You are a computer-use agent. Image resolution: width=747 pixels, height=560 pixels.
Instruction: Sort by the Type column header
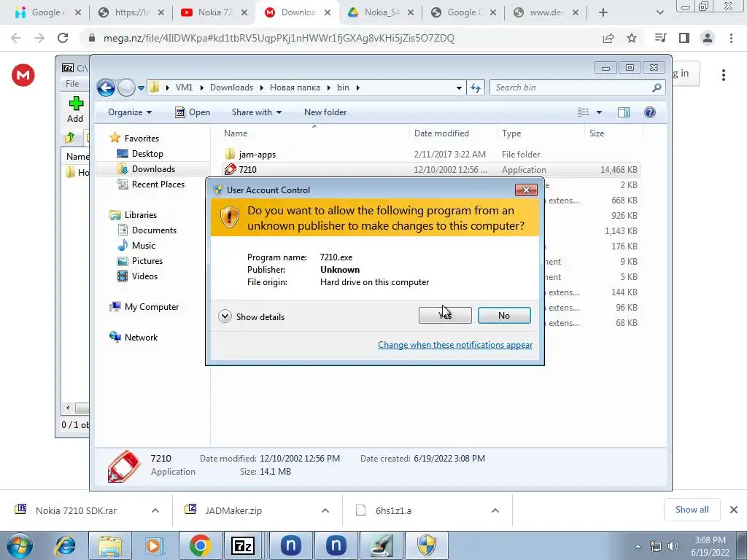(541, 133)
